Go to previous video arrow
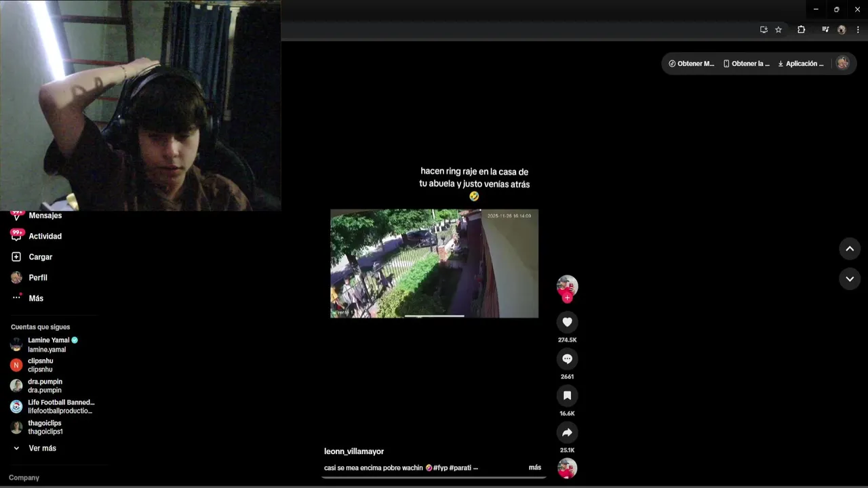Viewport: 868px width, 488px height. [x=850, y=249]
